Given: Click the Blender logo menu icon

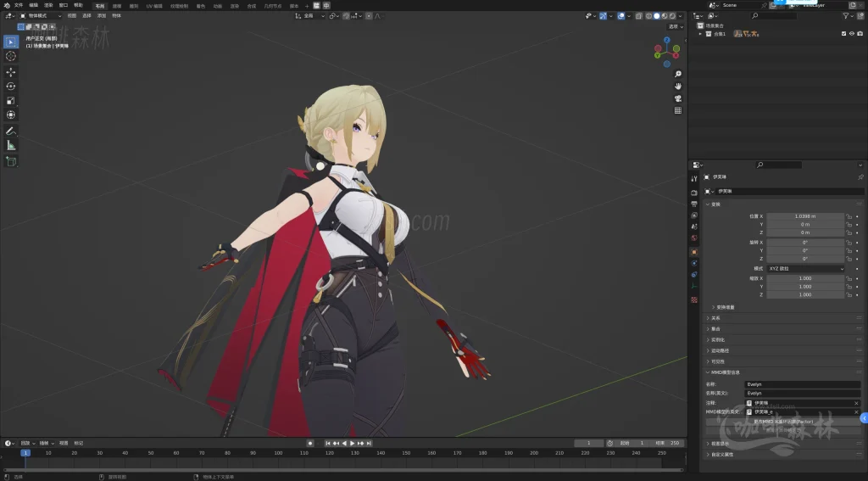Looking at the screenshot, I should (x=7, y=5).
